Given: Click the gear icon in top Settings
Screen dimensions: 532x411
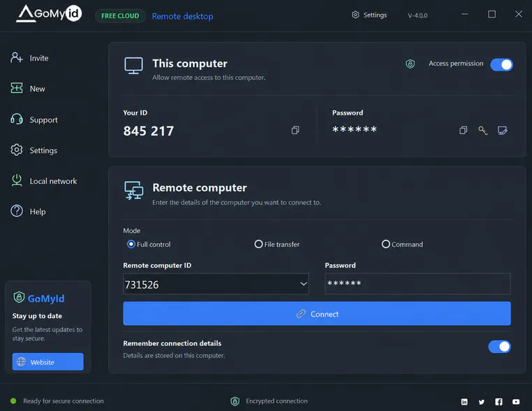Looking at the screenshot, I should [x=355, y=15].
